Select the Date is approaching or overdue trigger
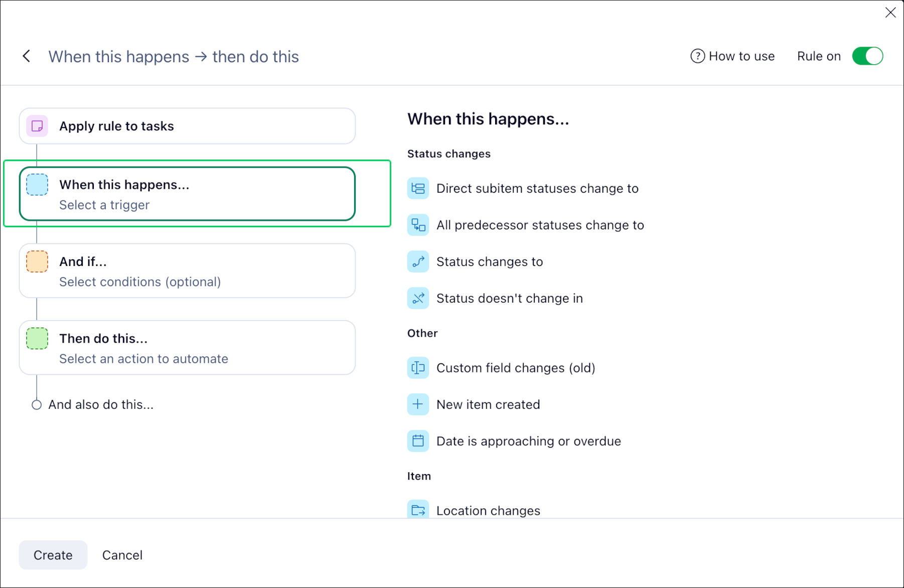 point(528,441)
